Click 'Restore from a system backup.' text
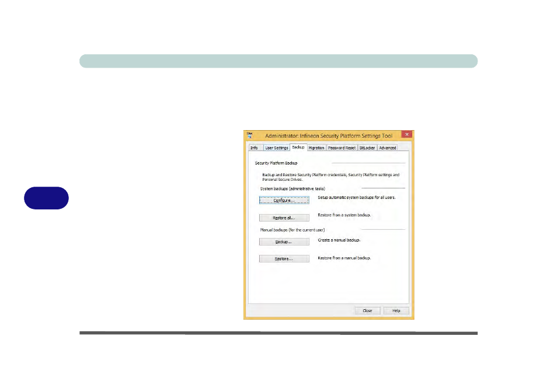This screenshot has height=392, width=557. (344, 215)
